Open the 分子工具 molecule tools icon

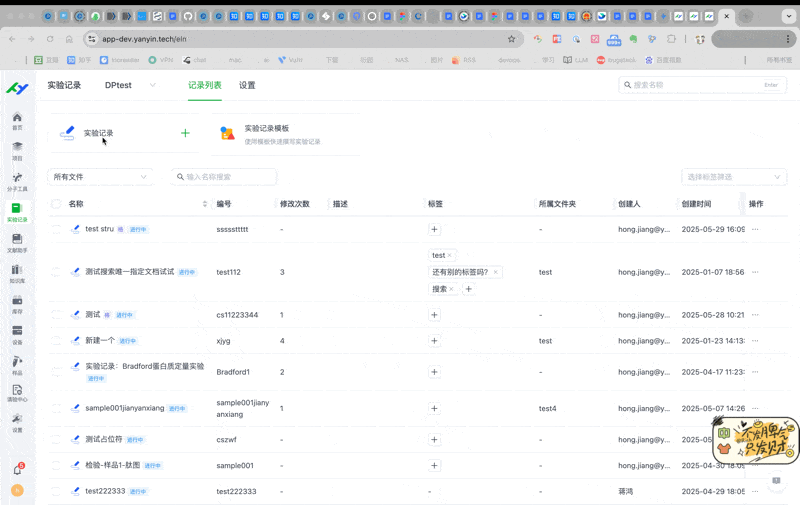click(17, 182)
